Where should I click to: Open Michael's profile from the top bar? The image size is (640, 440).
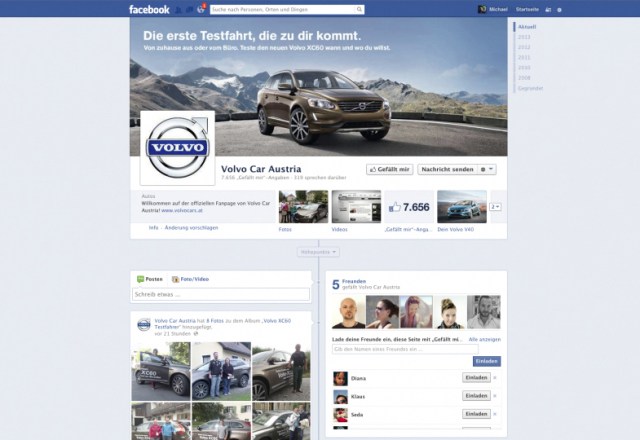point(493,9)
